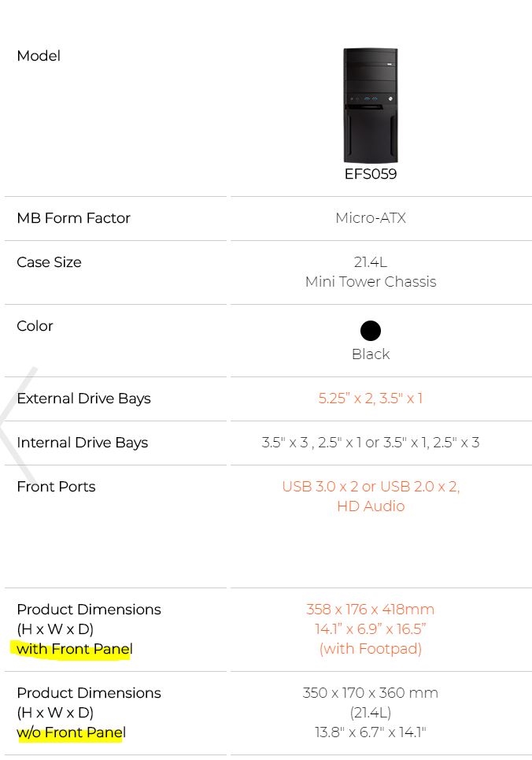Select the Black color swatch circle
Viewport: 532px width, 760px height.
click(x=371, y=331)
